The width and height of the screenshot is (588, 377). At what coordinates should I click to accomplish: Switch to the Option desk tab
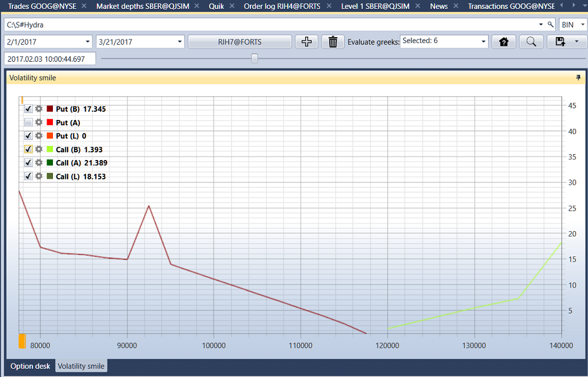pos(31,366)
